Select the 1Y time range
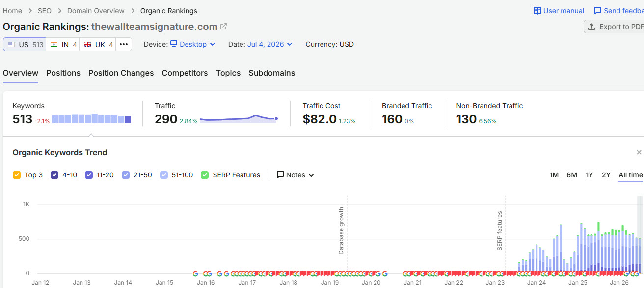This screenshot has width=644, height=288. point(590,175)
